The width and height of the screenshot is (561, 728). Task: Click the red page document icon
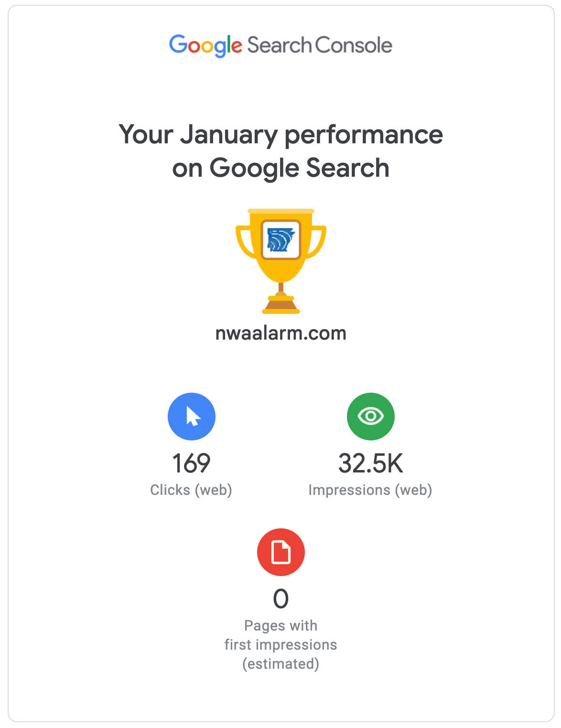[281, 552]
